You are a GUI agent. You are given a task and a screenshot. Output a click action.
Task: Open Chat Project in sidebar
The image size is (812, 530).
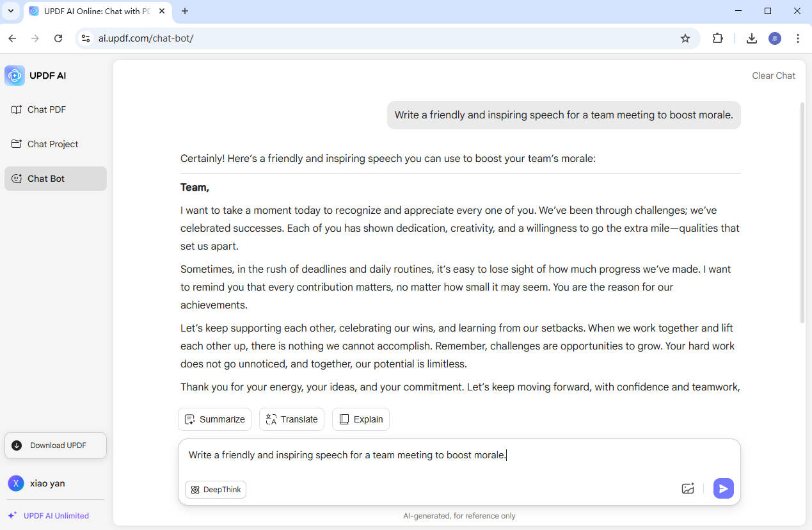(55, 144)
